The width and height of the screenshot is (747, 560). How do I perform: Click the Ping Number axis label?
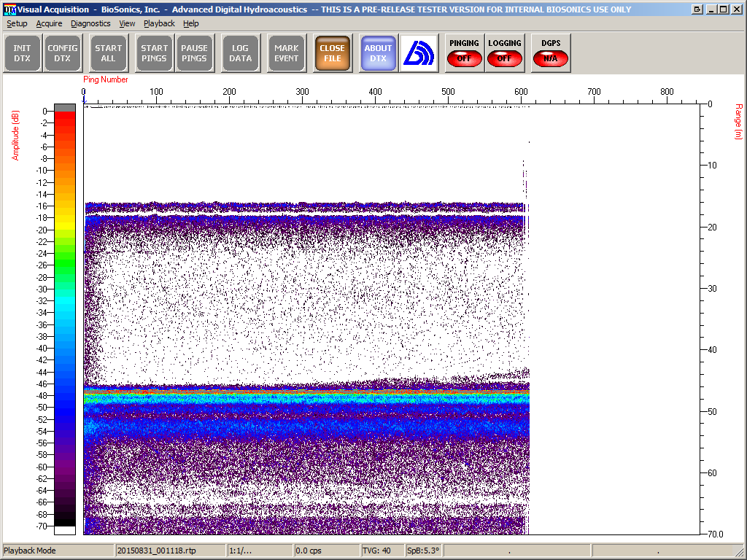coord(105,79)
